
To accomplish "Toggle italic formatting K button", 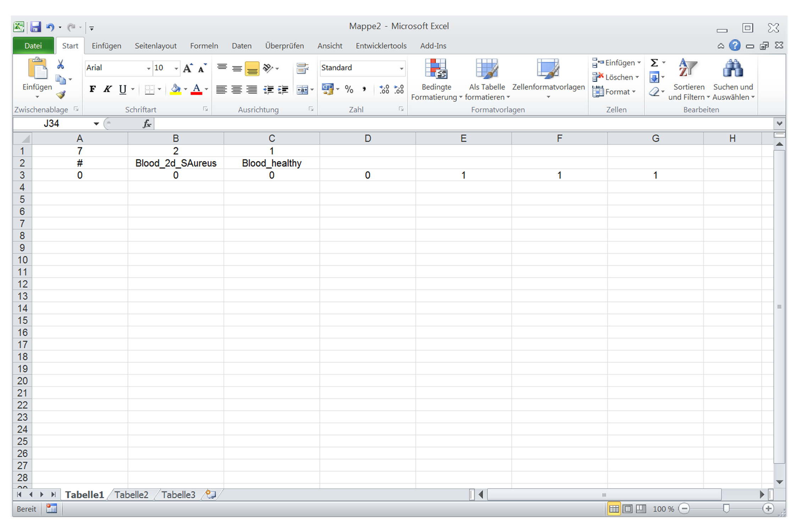I will pyautogui.click(x=107, y=89).
